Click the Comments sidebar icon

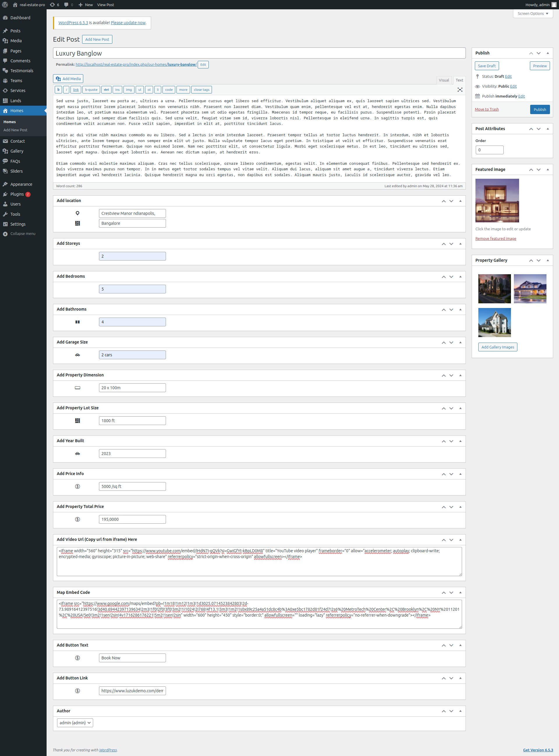[5, 61]
